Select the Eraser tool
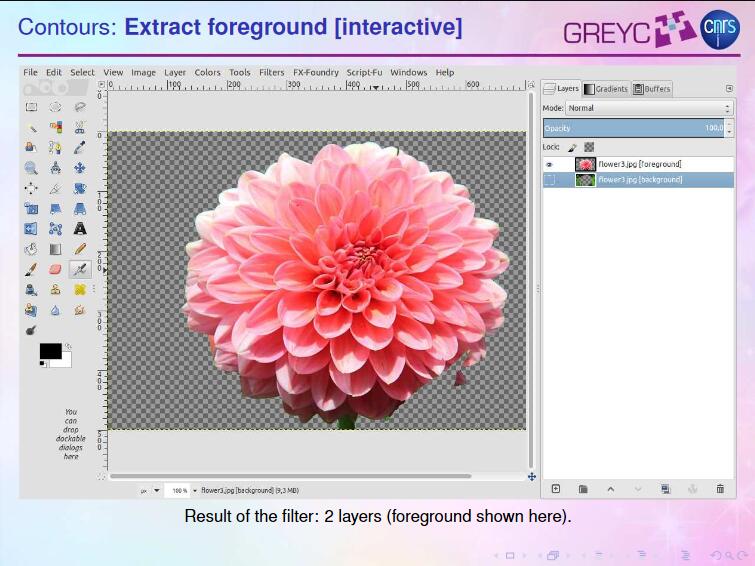 point(55,269)
